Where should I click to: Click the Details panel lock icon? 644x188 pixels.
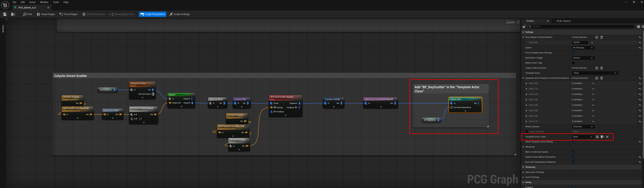pyautogui.click(x=524, y=26)
